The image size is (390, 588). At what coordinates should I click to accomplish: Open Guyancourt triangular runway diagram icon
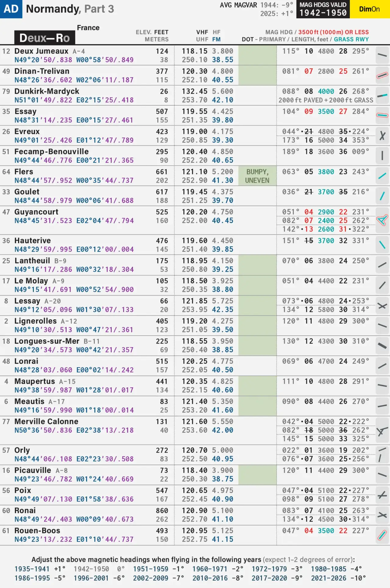382,220
